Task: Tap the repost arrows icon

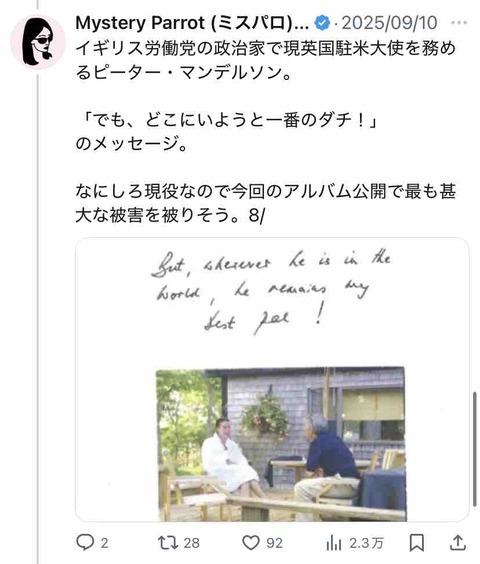Action: (168, 542)
